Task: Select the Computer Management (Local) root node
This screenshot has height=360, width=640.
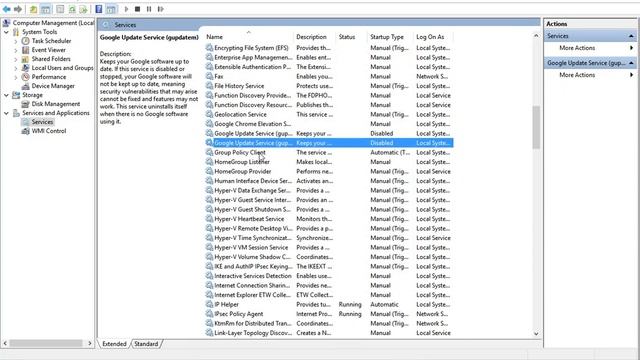Action: coord(53,23)
